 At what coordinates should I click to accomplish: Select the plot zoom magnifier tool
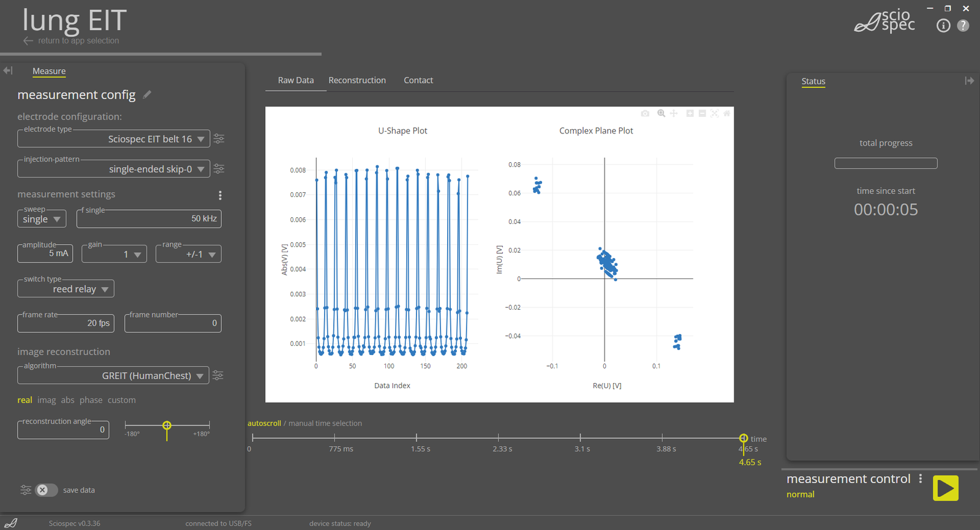point(661,114)
